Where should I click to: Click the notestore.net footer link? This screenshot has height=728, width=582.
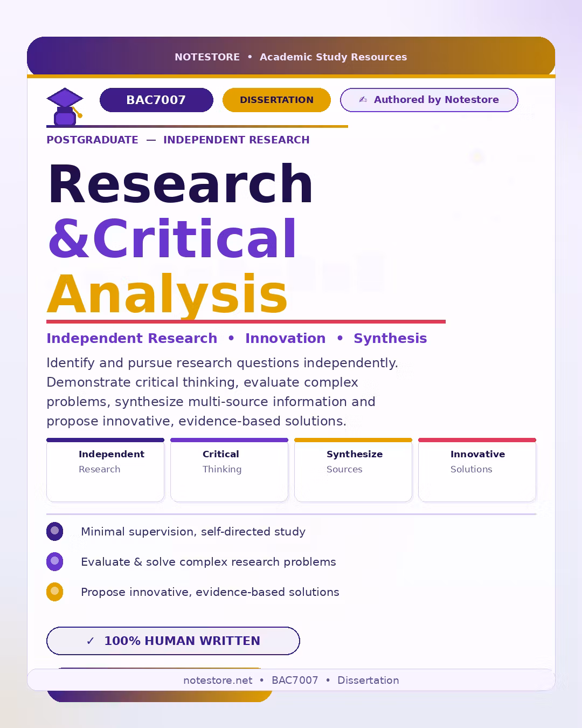click(x=218, y=680)
